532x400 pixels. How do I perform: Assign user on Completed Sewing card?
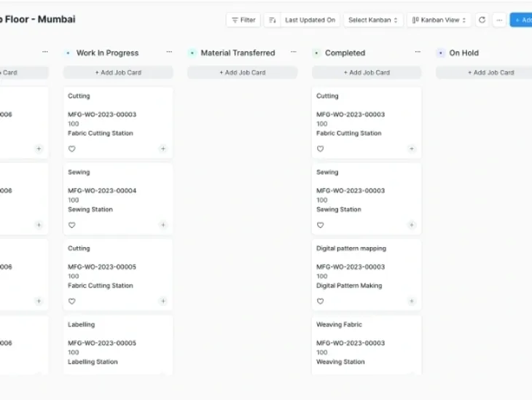412,225
